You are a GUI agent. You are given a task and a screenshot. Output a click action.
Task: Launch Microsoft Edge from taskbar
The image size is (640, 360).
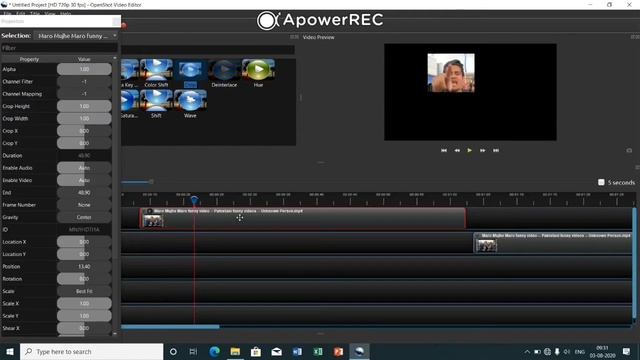[x=214, y=351]
